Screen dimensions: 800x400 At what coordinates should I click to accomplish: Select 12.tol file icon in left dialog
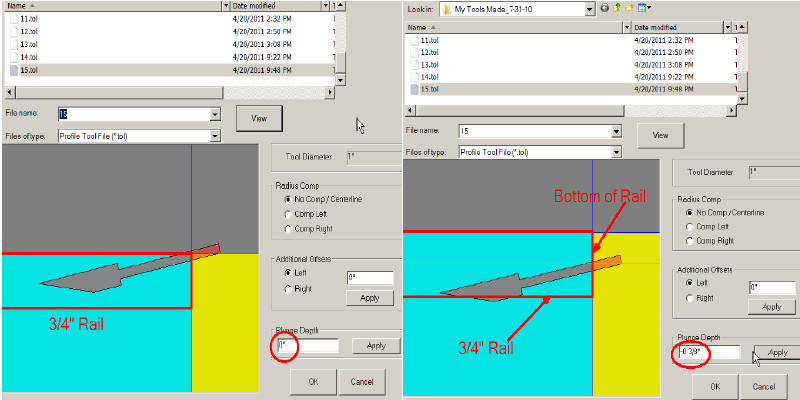tap(12, 32)
